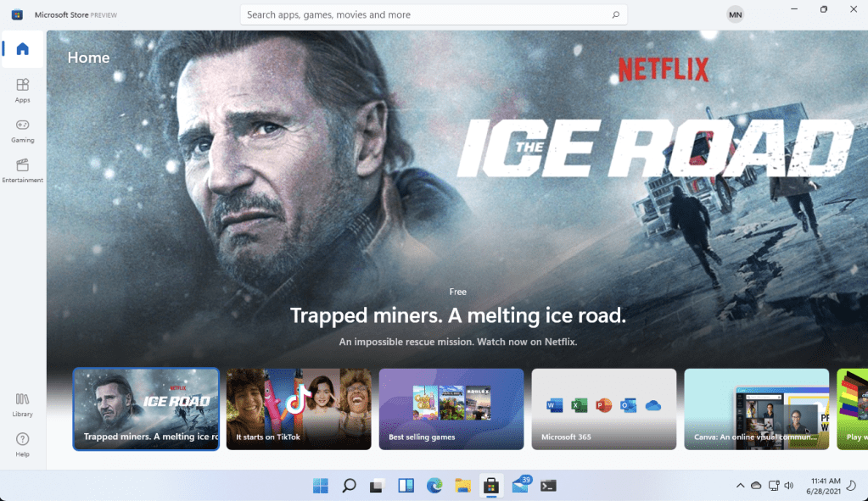Show hidden system tray icons
Screen dimensions: 868x501
click(740, 486)
